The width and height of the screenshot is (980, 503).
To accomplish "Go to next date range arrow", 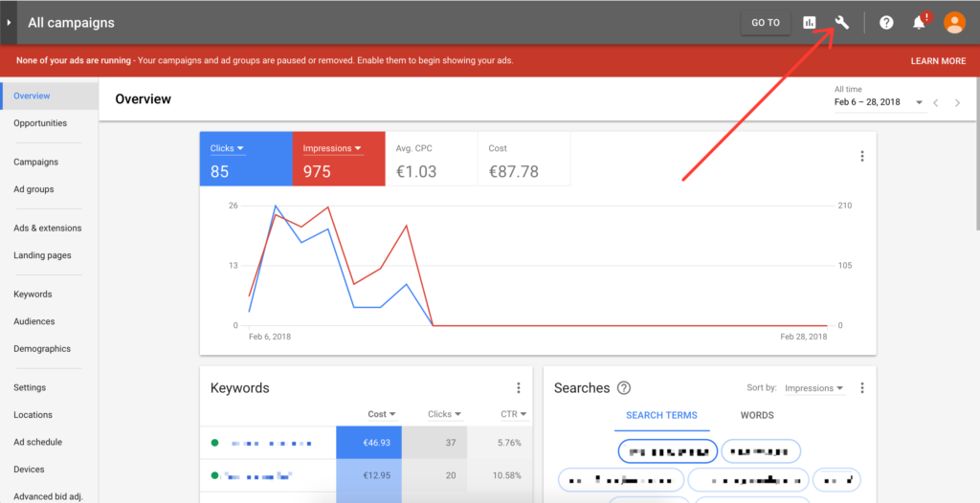I will [958, 102].
